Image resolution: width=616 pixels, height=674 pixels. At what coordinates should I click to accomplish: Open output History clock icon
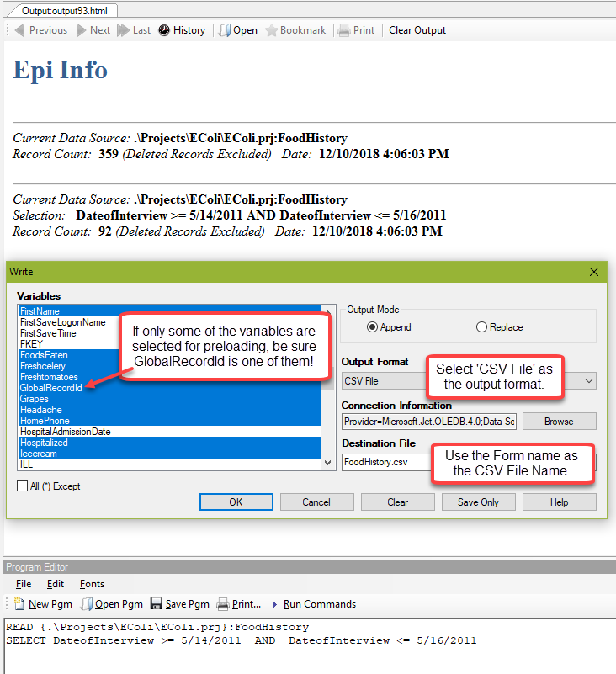pyautogui.click(x=164, y=30)
